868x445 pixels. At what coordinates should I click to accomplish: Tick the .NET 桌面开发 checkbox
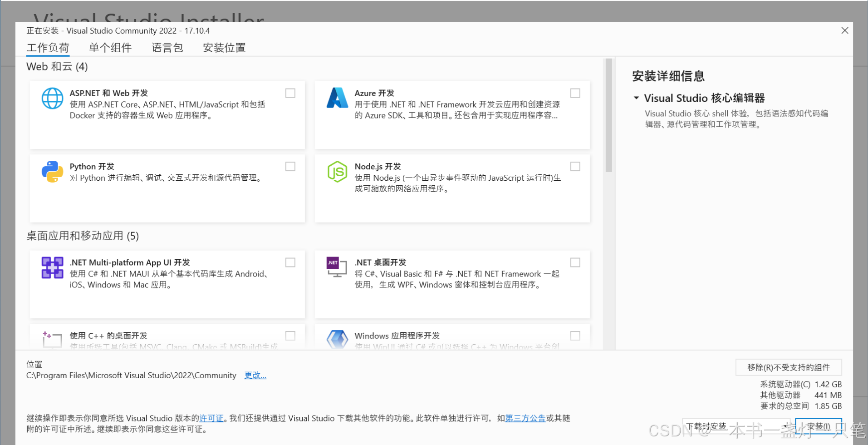click(x=575, y=262)
